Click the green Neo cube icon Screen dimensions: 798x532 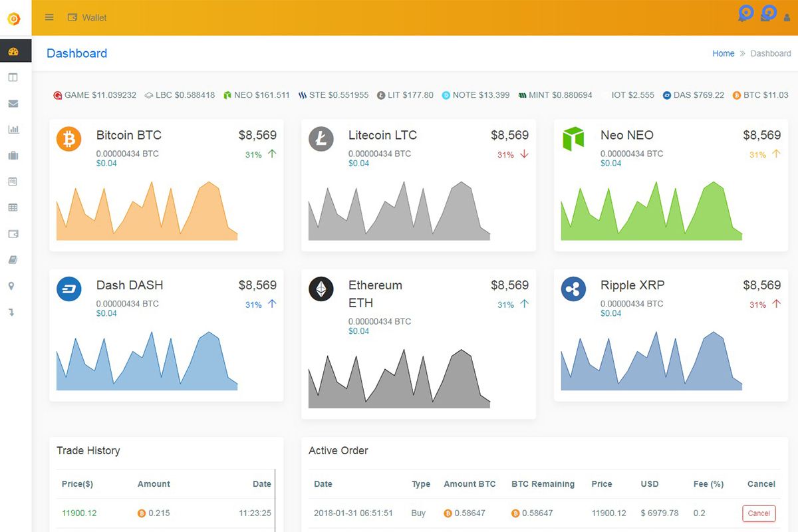click(573, 139)
